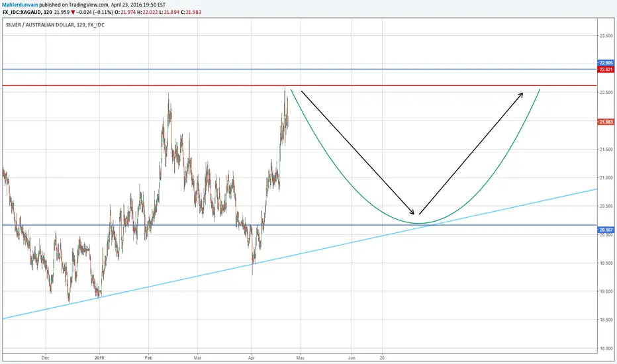Click the Feb time axis label
The image size is (617, 364).
pyautogui.click(x=148, y=357)
